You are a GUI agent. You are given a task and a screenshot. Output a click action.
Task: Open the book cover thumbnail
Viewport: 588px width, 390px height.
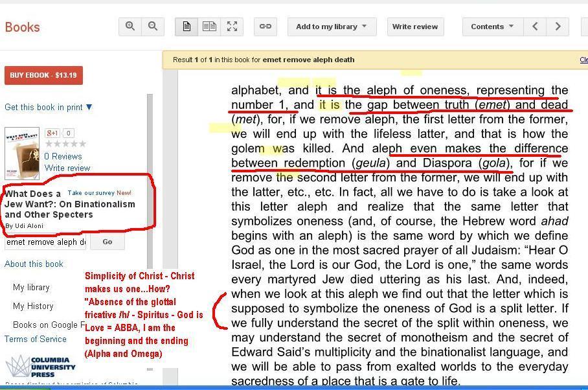22,154
